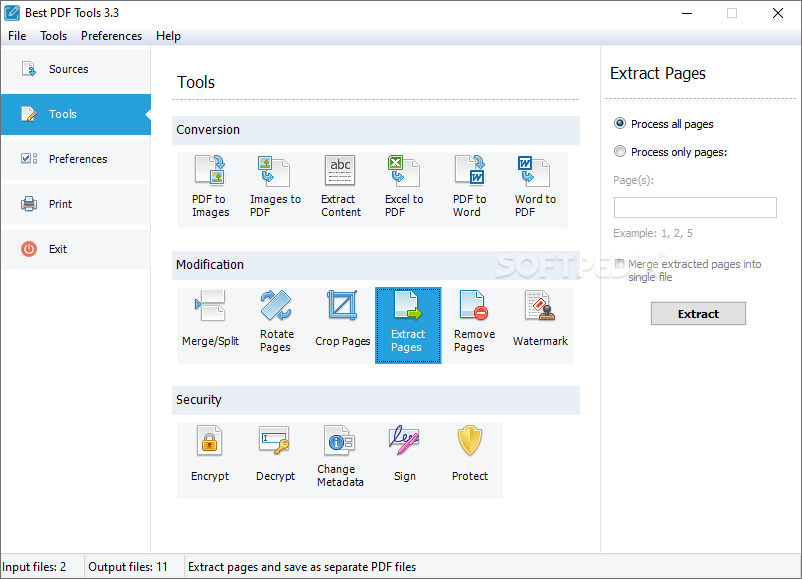Click Exit in the sidebar
The width and height of the screenshot is (802, 579).
coord(76,249)
